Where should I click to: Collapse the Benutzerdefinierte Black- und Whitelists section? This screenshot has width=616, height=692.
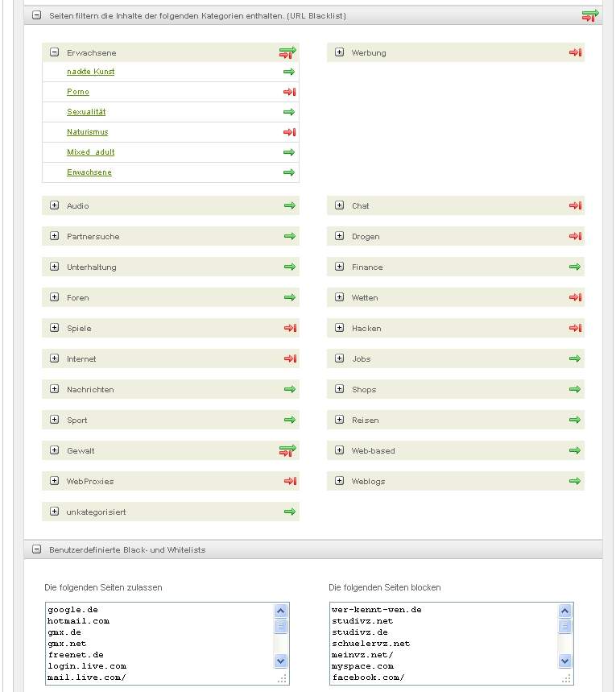(x=36, y=549)
